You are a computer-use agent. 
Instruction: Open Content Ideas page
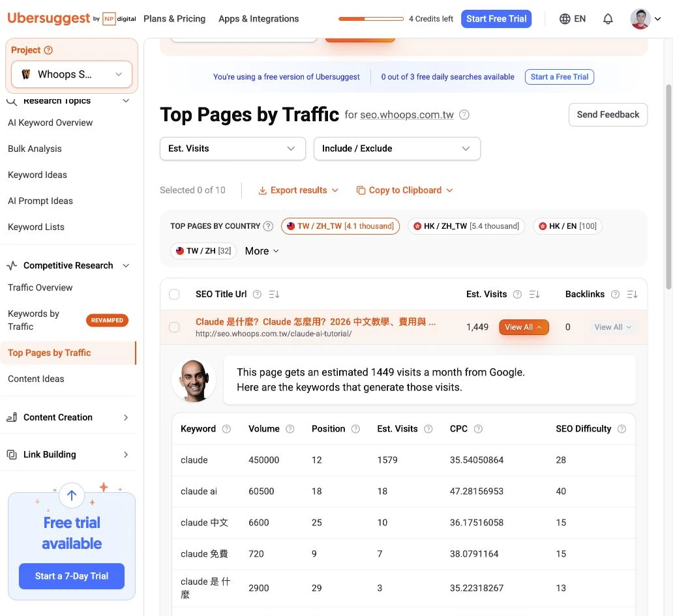pos(36,379)
